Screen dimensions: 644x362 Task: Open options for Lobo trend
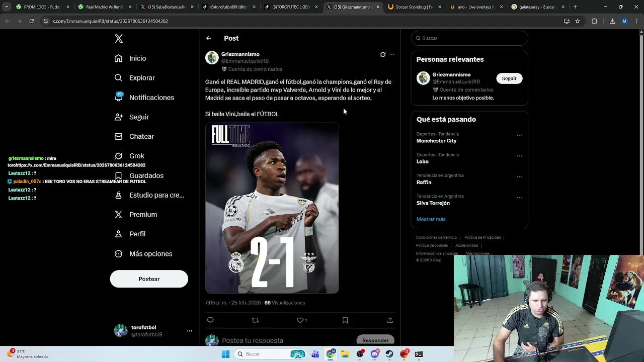coord(519,156)
